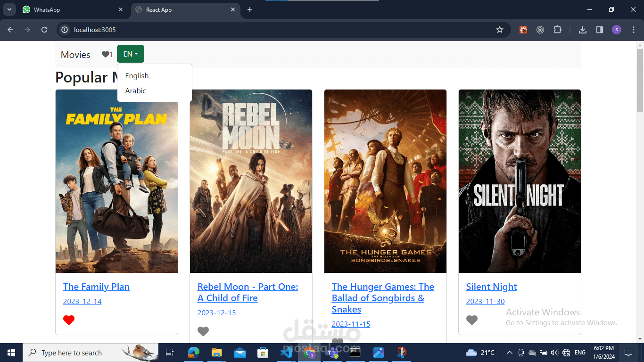Open Microsoft Edge from taskbar
Viewport: 644px width, 362px height.
[x=194, y=353]
